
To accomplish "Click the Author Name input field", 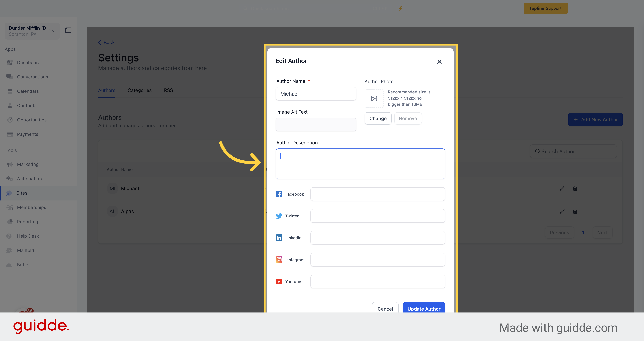I will coord(316,94).
